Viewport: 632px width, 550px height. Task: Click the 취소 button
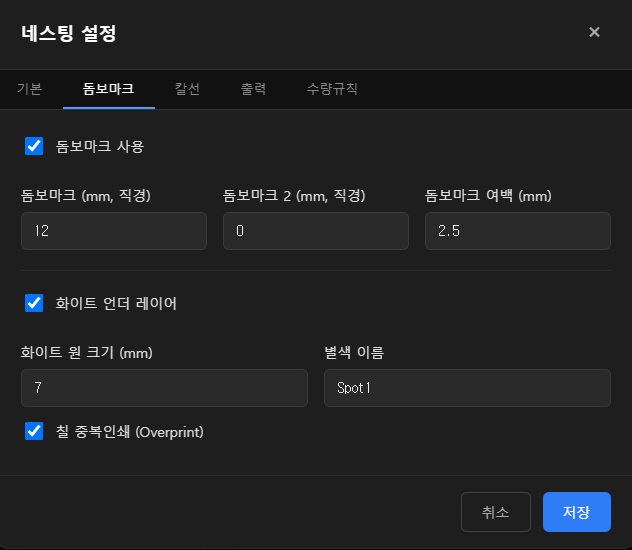[496, 512]
